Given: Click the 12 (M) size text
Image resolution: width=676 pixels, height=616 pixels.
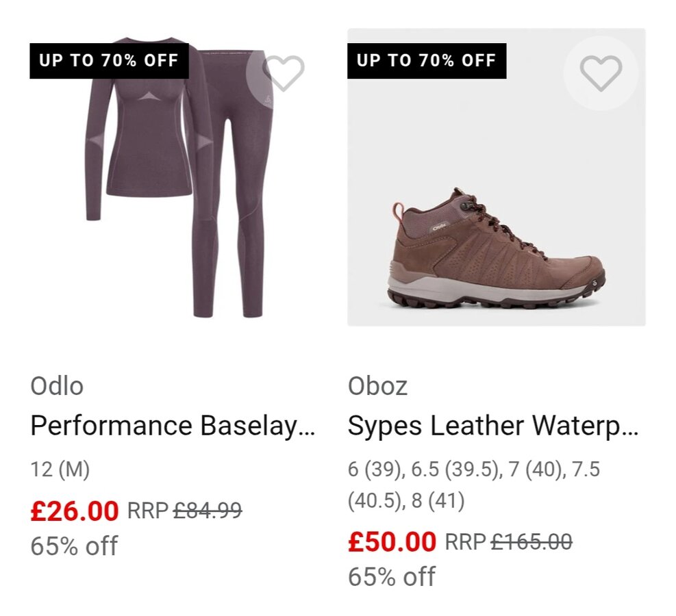Looking at the screenshot, I should (x=60, y=470).
